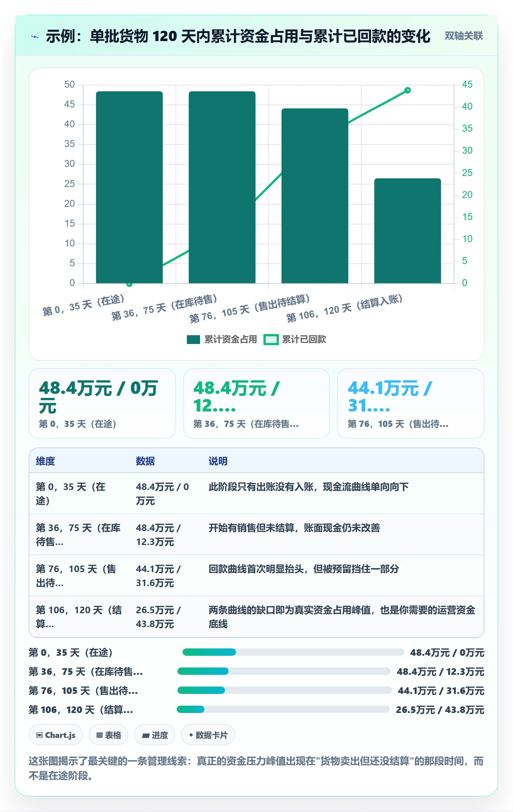Click progress value 48.4万元 / 0万元
The width and height of the screenshot is (513, 812).
pyautogui.click(x=447, y=652)
